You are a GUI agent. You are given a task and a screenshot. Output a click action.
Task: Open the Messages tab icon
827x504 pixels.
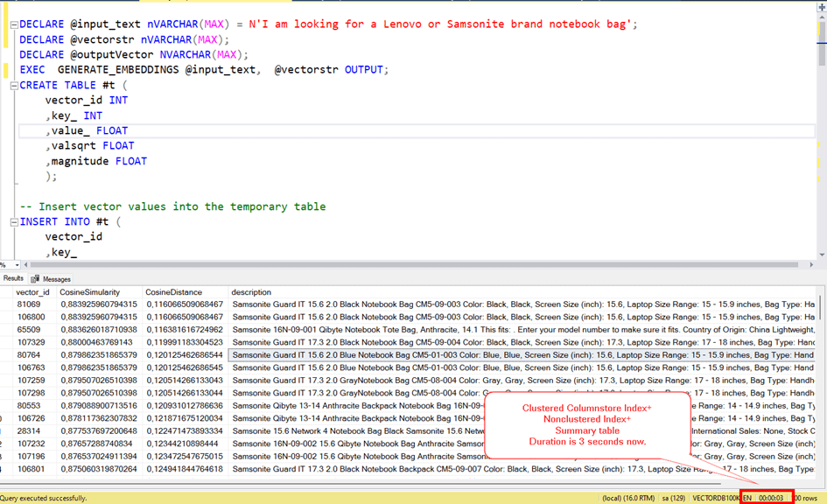[x=36, y=279]
